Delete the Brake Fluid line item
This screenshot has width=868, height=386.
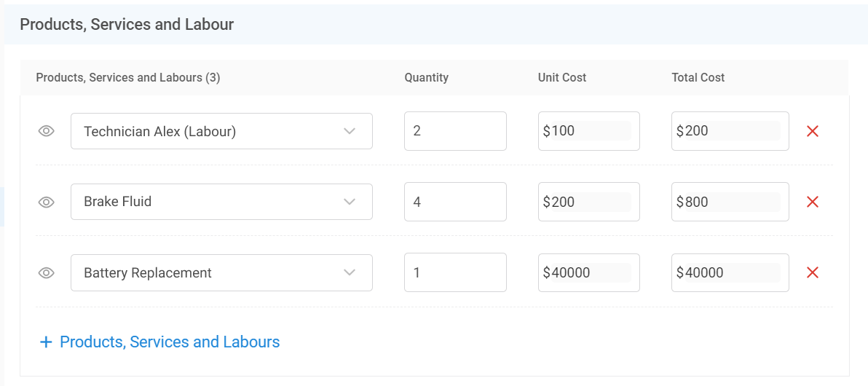tap(813, 202)
